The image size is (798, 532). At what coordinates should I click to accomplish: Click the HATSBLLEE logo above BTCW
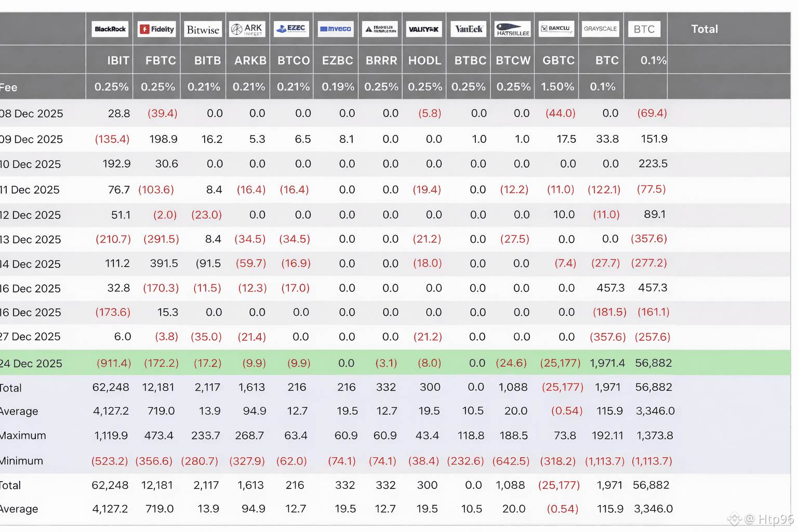tap(513, 29)
